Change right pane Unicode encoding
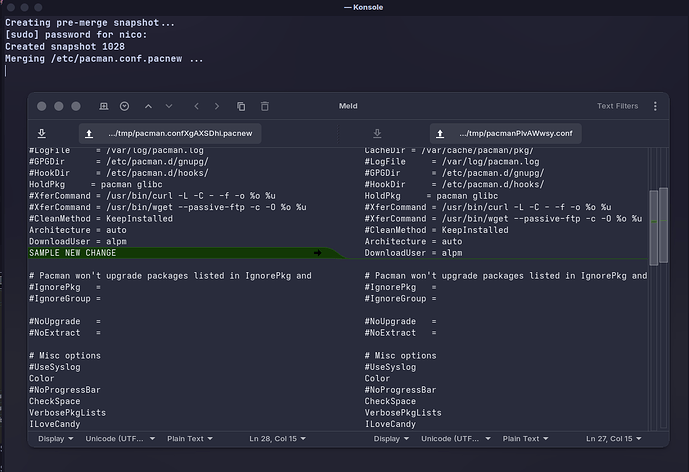689x472 pixels. [x=456, y=439]
